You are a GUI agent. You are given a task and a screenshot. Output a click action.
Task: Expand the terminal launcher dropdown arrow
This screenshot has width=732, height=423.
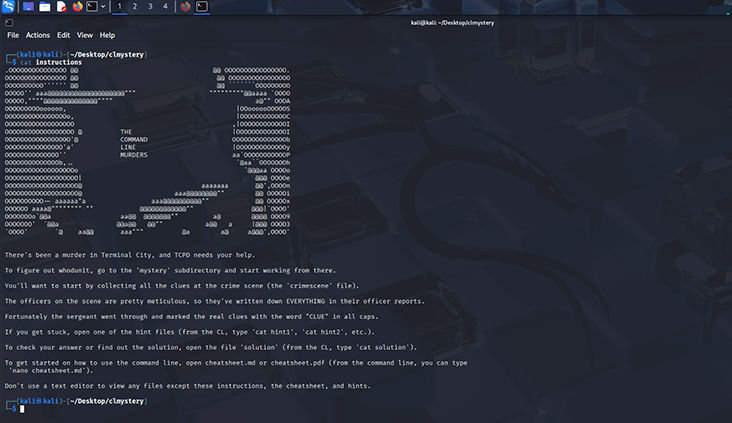103,7
